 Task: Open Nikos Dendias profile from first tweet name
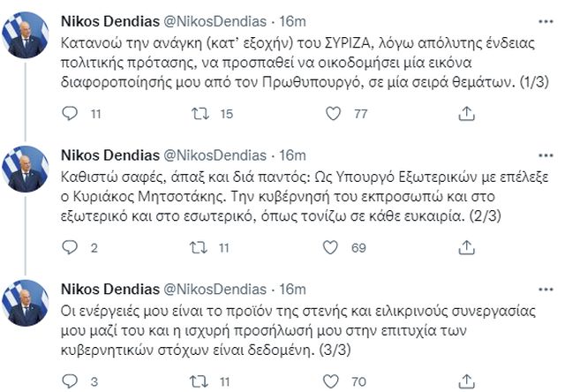click(109, 19)
